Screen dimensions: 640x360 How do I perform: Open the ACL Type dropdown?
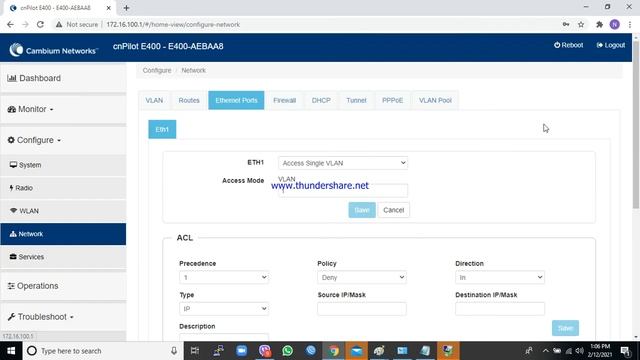tap(224, 309)
